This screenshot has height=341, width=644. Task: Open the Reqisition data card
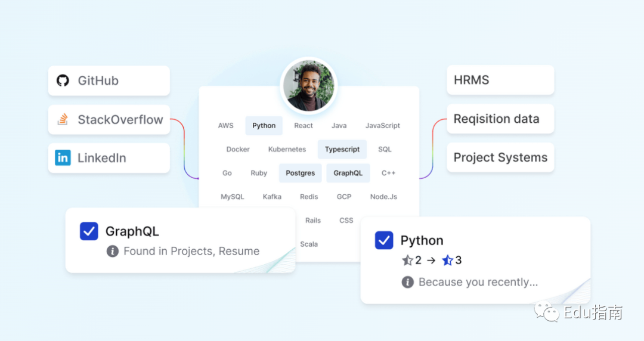(x=500, y=119)
